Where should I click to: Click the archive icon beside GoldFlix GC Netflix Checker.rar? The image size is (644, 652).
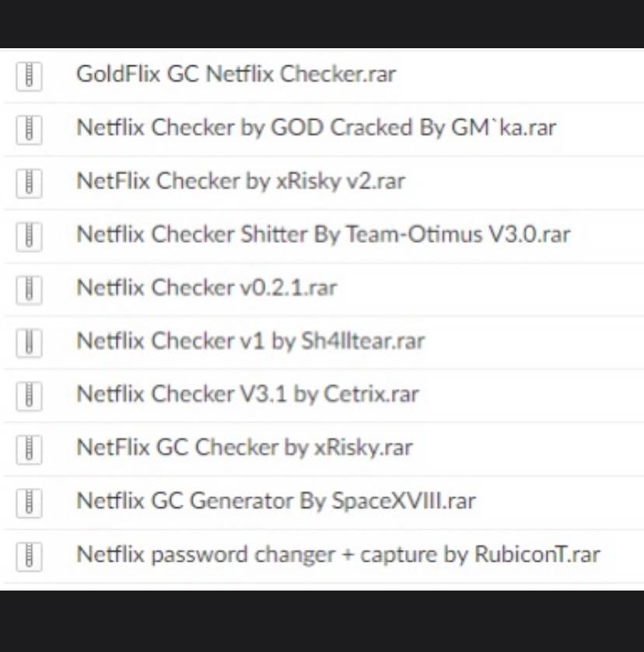click(x=29, y=75)
